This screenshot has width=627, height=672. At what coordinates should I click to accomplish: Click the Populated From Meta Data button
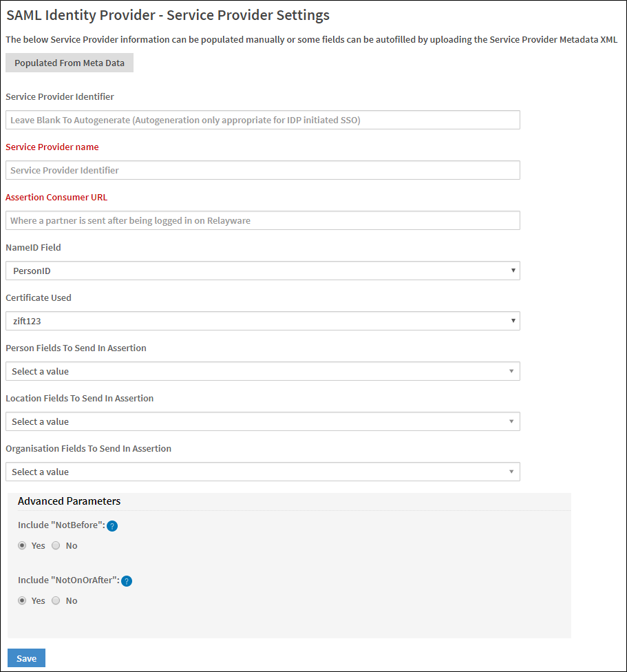click(69, 63)
